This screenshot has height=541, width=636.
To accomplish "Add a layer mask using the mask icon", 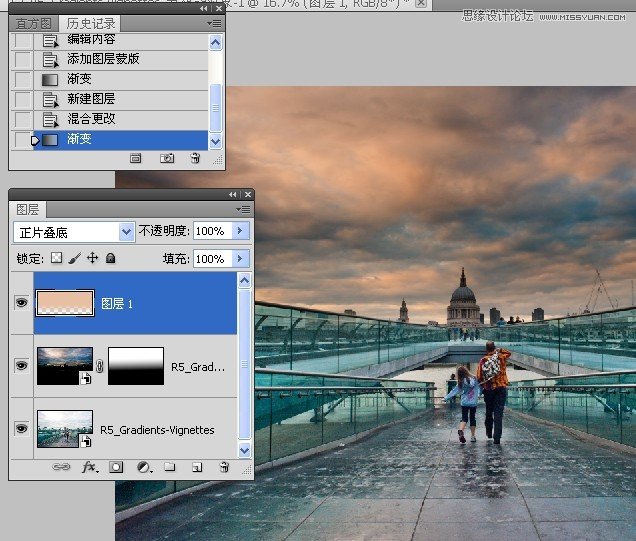I will 116,467.
